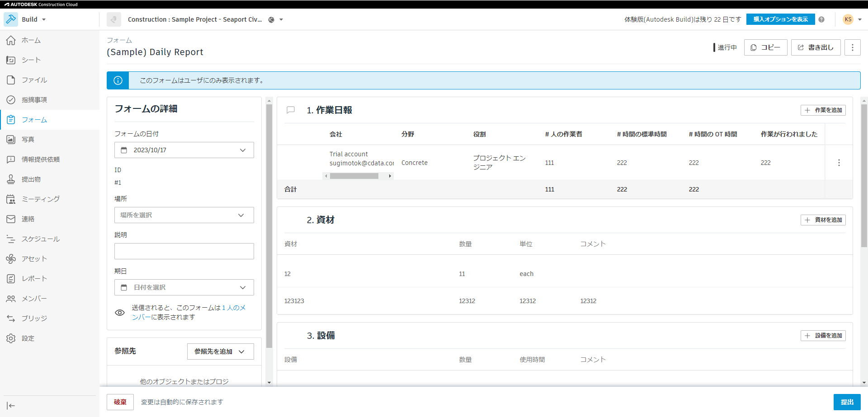
Task: Click the 提出 (Submit) button
Action: point(847,402)
